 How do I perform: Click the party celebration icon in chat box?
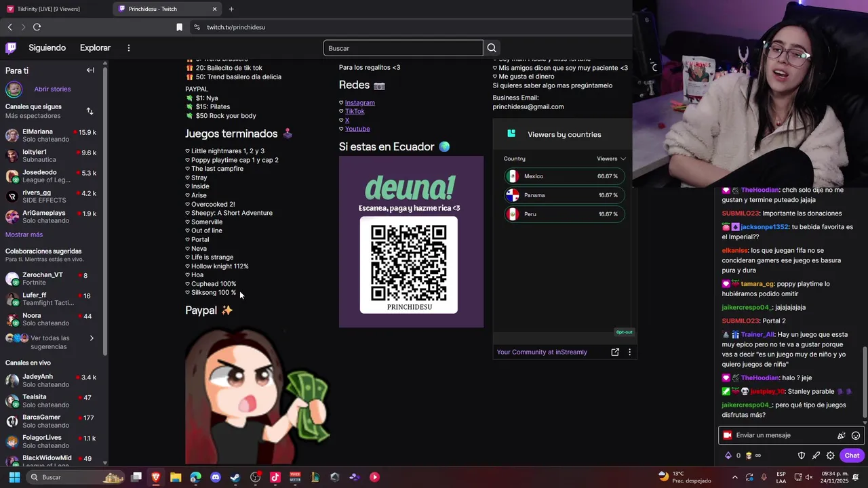pos(842,436)
